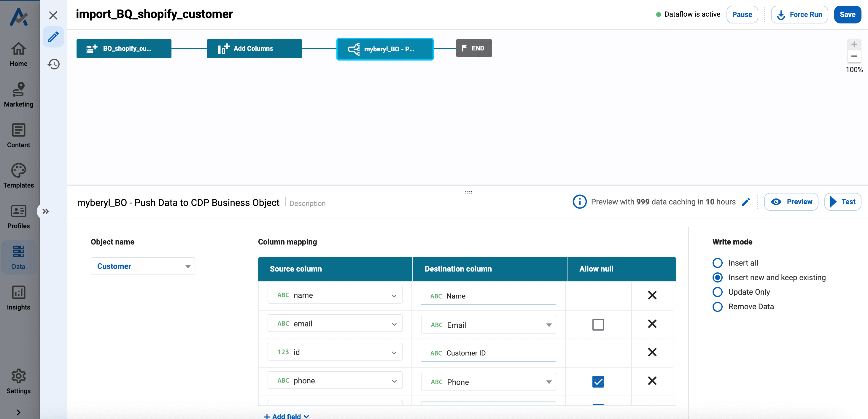Open the BQ_shopify_cu source node

point(124,48)
